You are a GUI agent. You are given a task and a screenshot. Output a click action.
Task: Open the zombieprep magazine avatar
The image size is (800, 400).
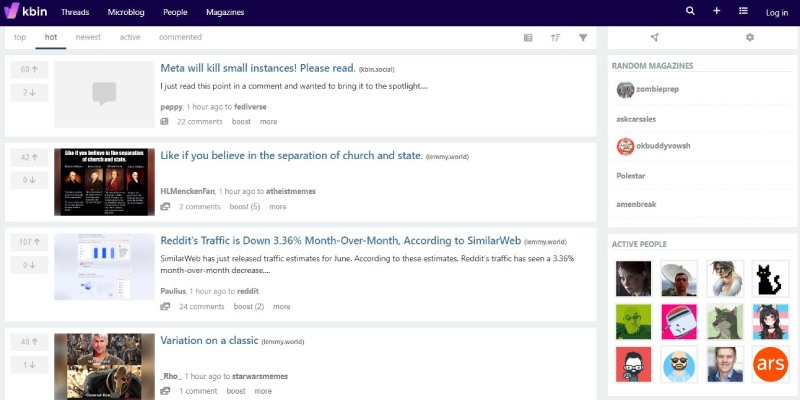pos(625,89)
